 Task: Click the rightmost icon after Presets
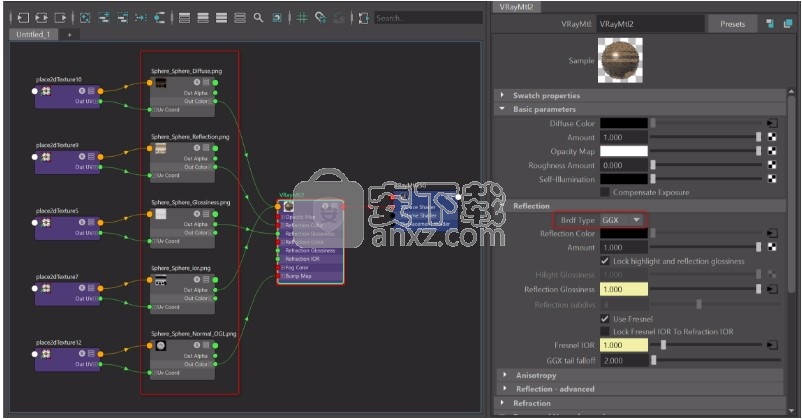pos(788,24)
